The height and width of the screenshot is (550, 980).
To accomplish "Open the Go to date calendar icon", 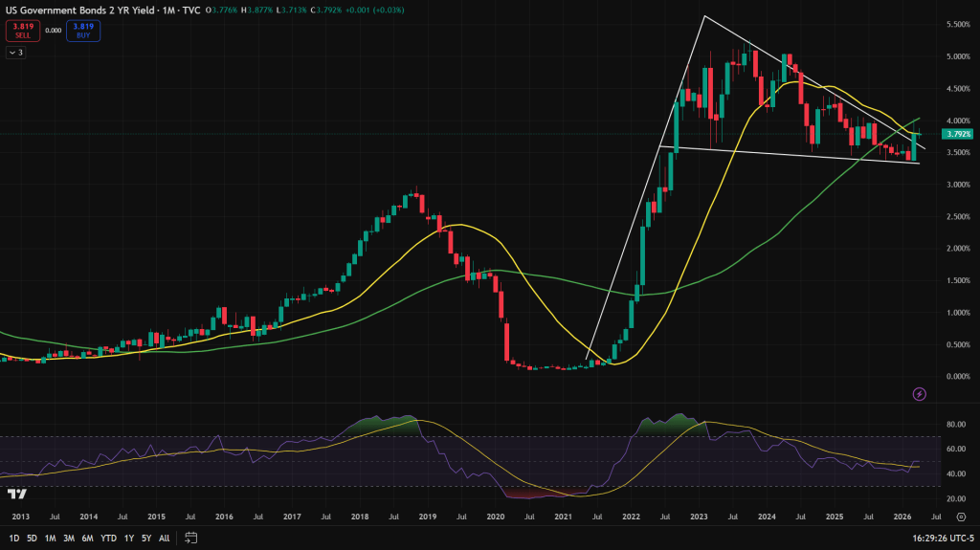I will click(x=191, y=538).
